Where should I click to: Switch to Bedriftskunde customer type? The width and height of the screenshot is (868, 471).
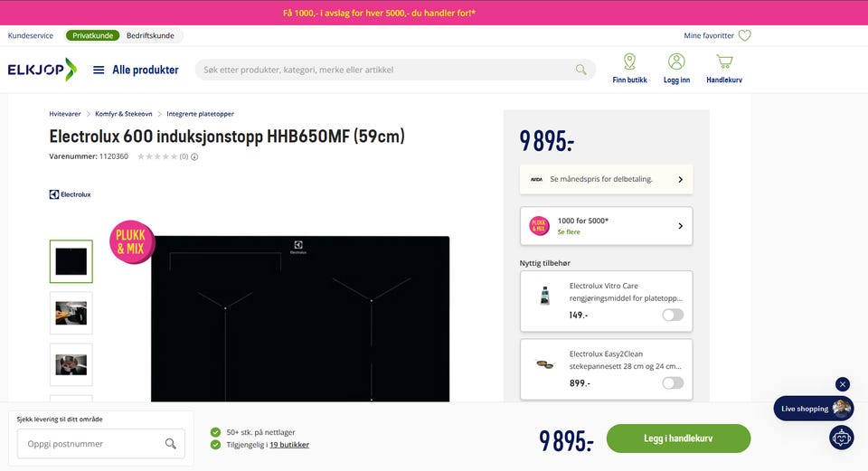click(x=150, y=35)
